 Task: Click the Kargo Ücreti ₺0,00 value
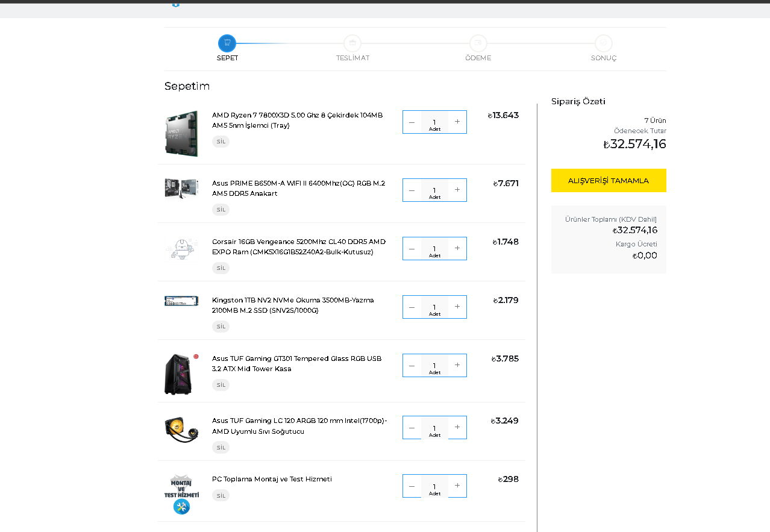pos(645,255)
